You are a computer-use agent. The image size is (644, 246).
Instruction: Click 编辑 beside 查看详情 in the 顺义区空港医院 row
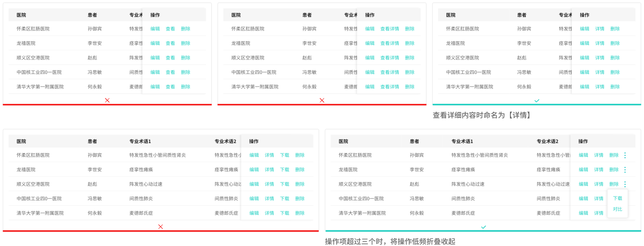click(370, 58)
